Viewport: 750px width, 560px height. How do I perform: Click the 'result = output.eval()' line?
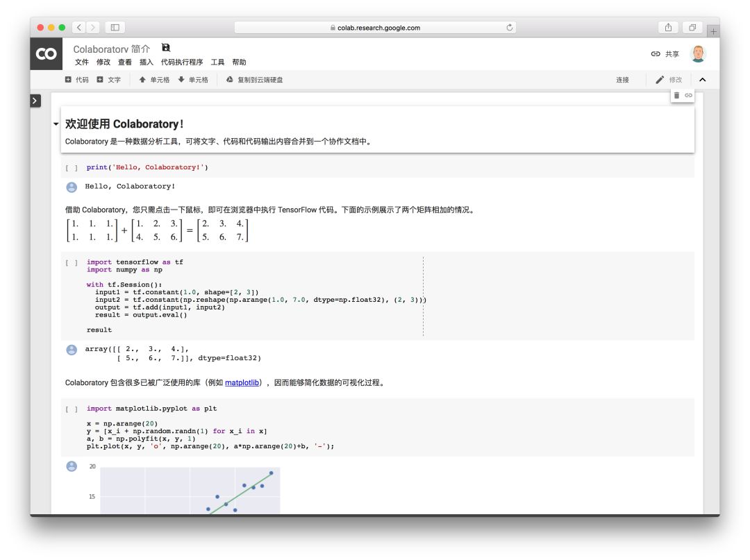141,315
